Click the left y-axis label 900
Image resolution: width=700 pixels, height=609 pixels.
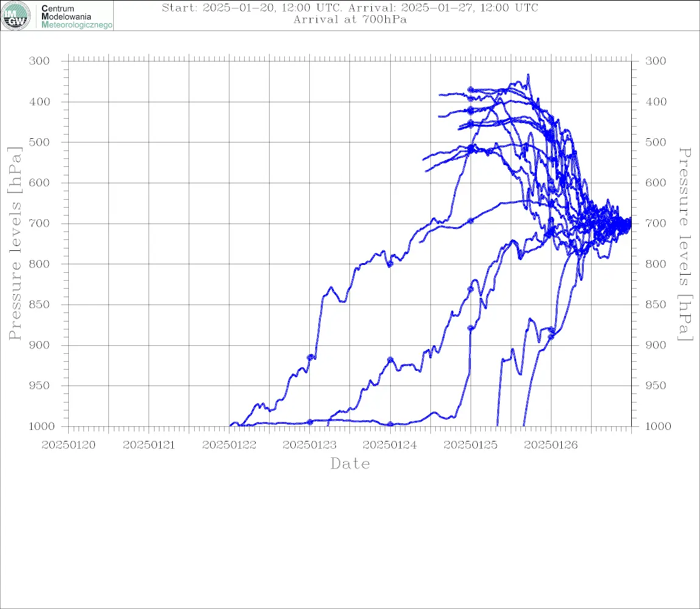pos(40,345)
